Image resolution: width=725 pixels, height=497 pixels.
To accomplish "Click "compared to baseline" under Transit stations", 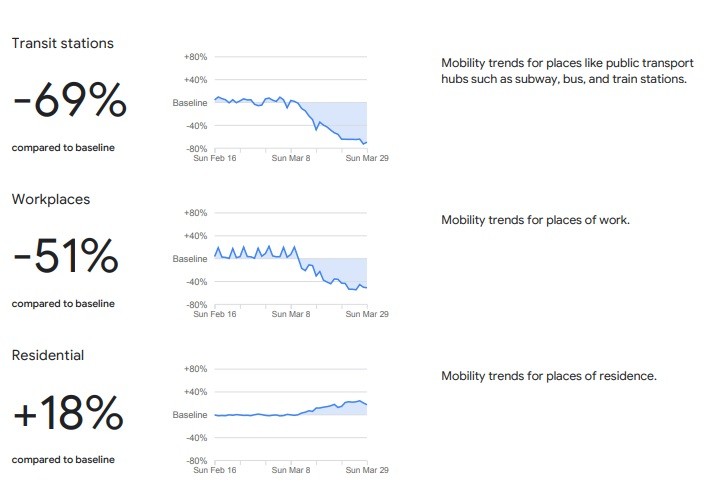I will click(x=63, y=148).
